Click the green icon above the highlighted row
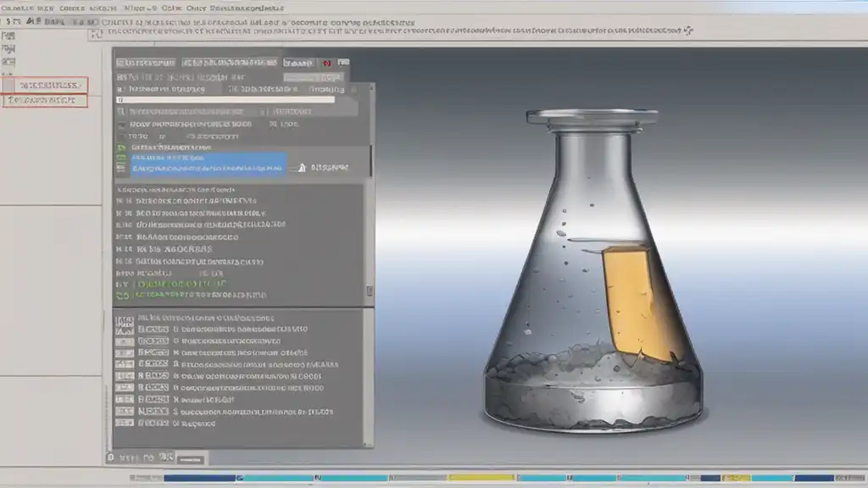This screenshot has width=868, height=488. pyautogui.click(x=121, y=147)
